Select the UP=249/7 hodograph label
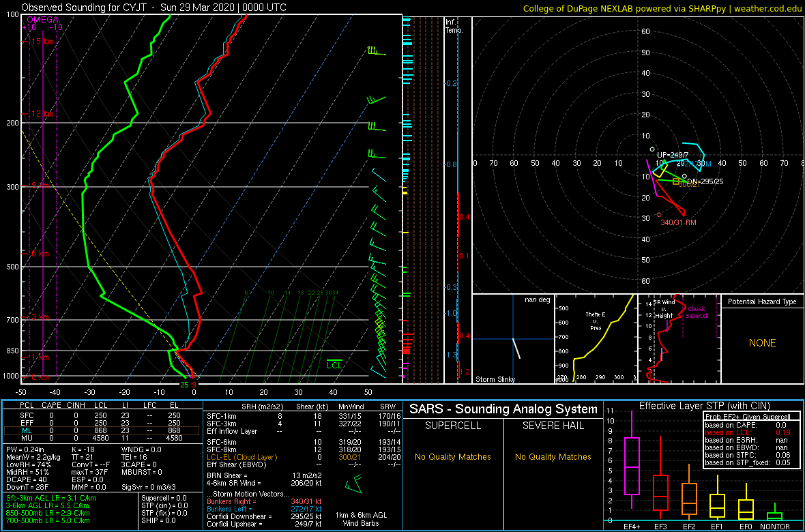Viewport: 805px width, 532px height. (x=673, y=155)
